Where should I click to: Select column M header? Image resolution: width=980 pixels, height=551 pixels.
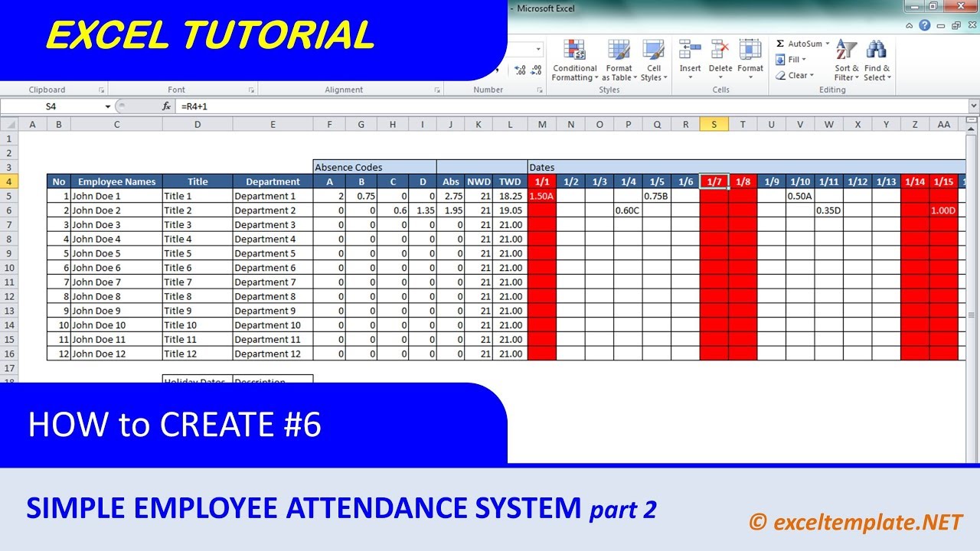pyautogui.click(x=542, y=124)
